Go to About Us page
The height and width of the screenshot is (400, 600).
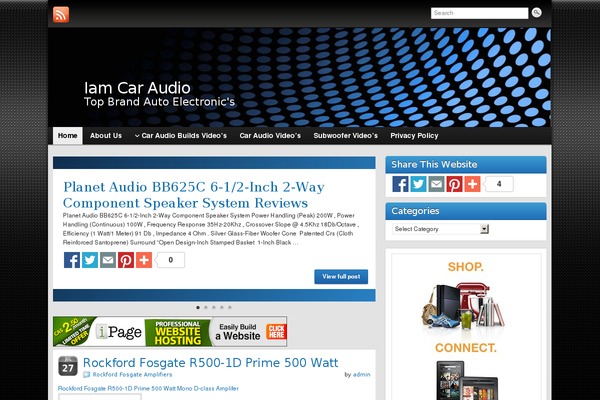106,136
